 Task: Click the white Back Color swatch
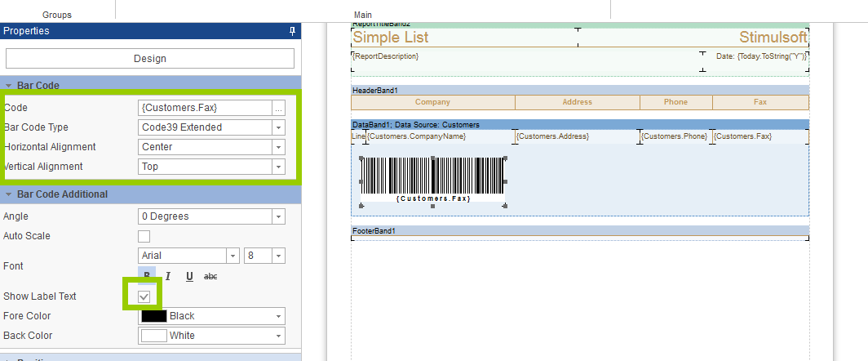[154, 336]
